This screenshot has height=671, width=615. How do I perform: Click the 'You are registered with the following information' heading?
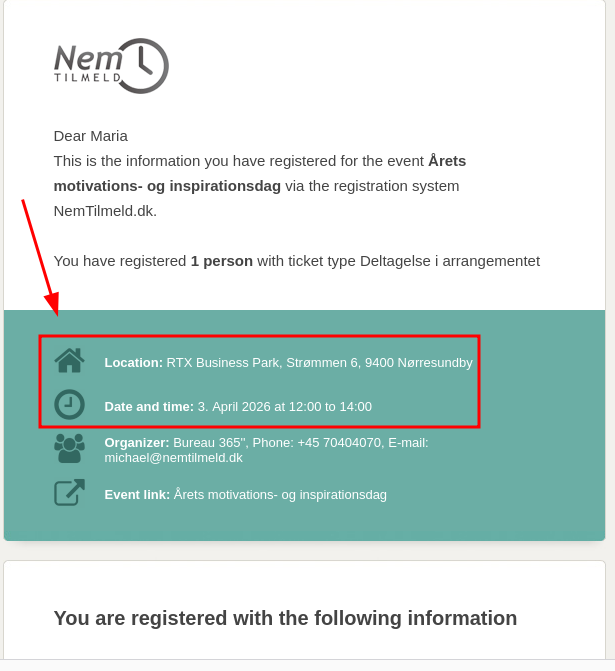click(x=285, y=618)
